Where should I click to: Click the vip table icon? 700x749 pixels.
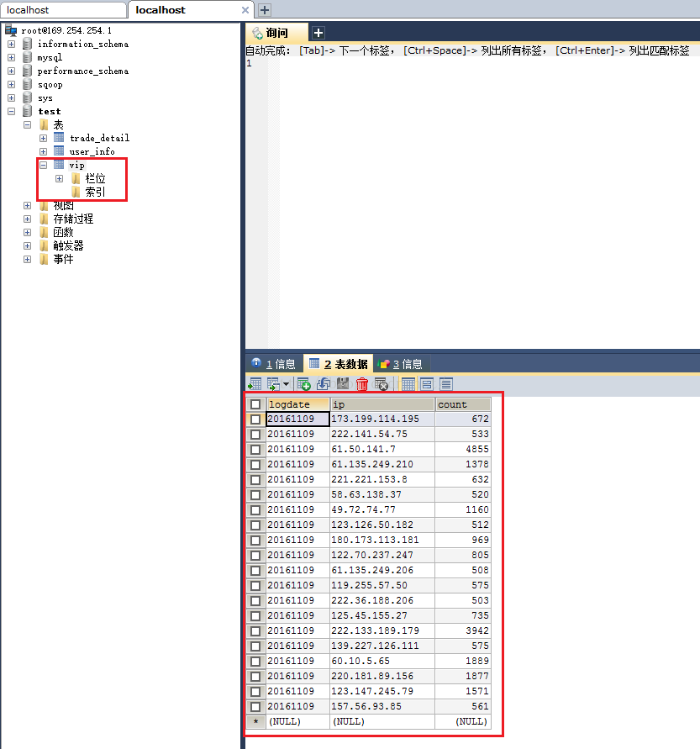59,165
